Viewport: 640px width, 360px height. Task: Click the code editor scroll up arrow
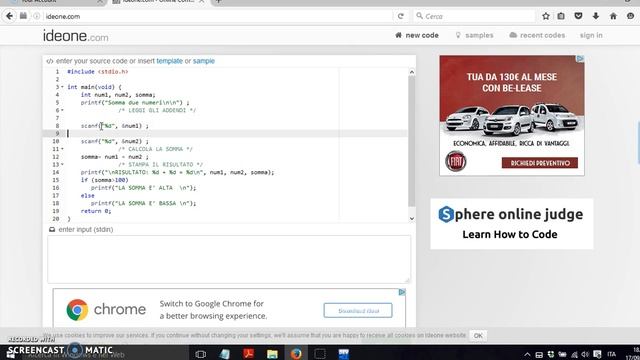[x=412, y=72]
